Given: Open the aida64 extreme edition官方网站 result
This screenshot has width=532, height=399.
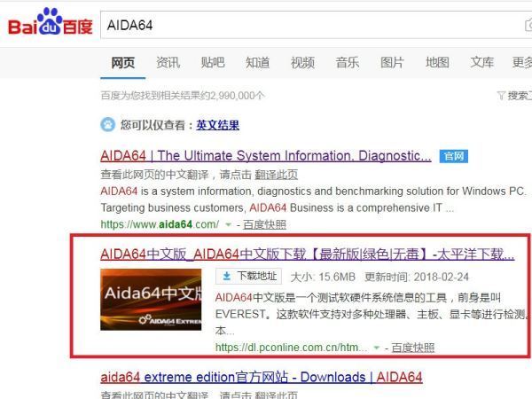Looking at the screenshot, I should 262,378.
